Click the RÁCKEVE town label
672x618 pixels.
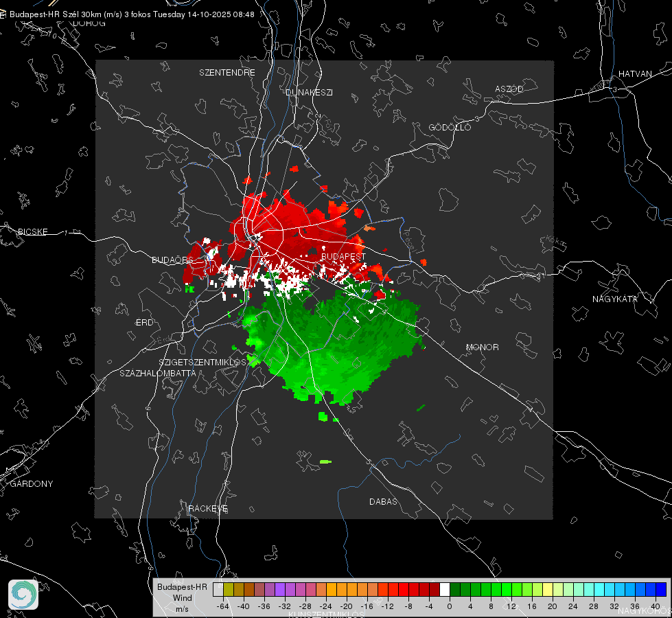tap(208, 508)
